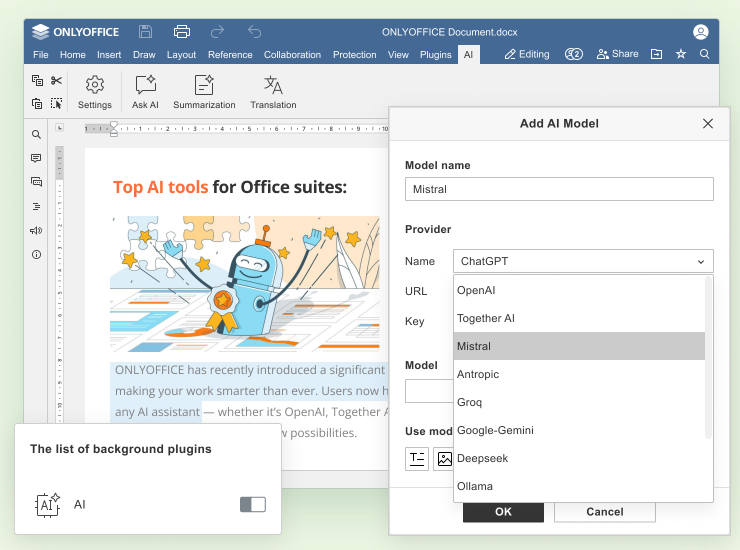Image resolution: width=740 pixels, height=550 pixels.
Task: Select Mistral in the provider list
Action: tap(579, 346)
